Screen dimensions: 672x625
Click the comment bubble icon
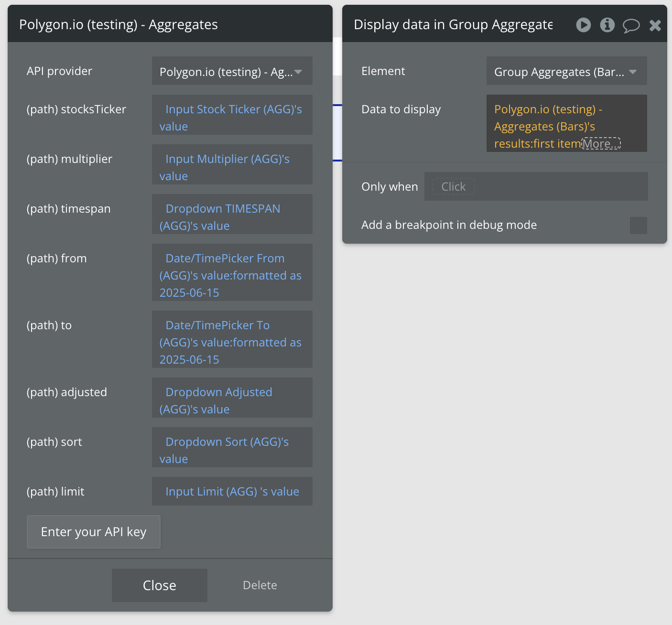pos(631,25)
